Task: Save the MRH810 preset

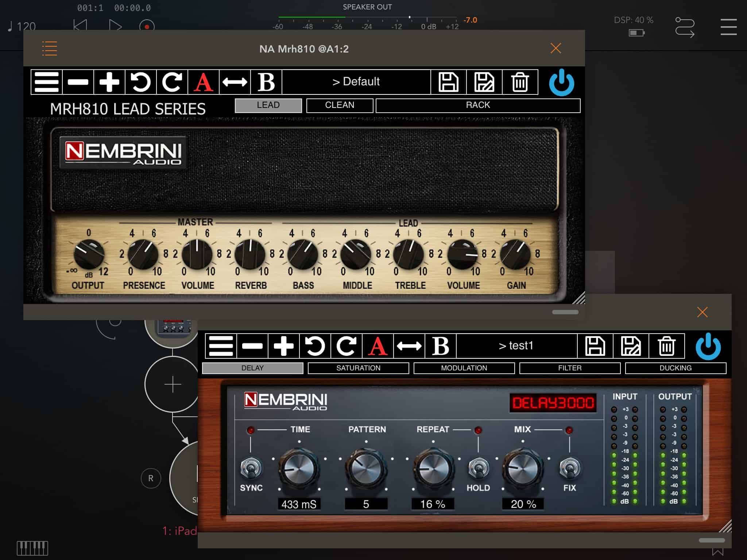Action: [x=449, y=82]
